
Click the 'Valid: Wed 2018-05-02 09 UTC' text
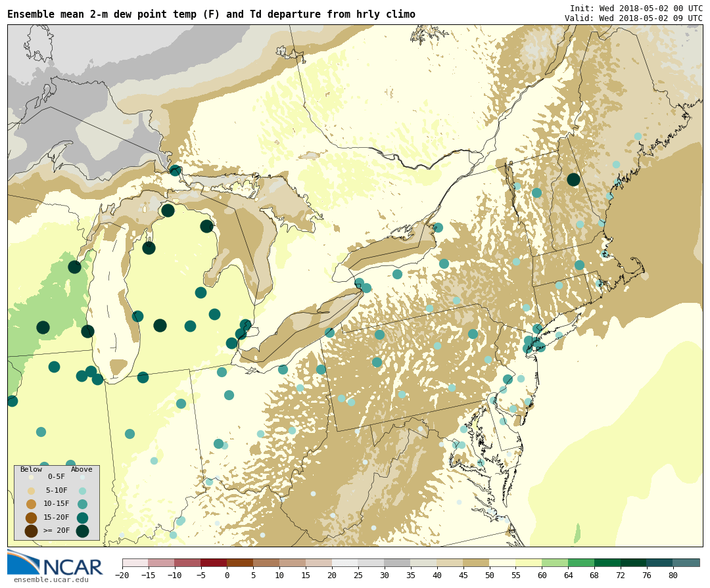pyautogui.click(x=633, y=18)
